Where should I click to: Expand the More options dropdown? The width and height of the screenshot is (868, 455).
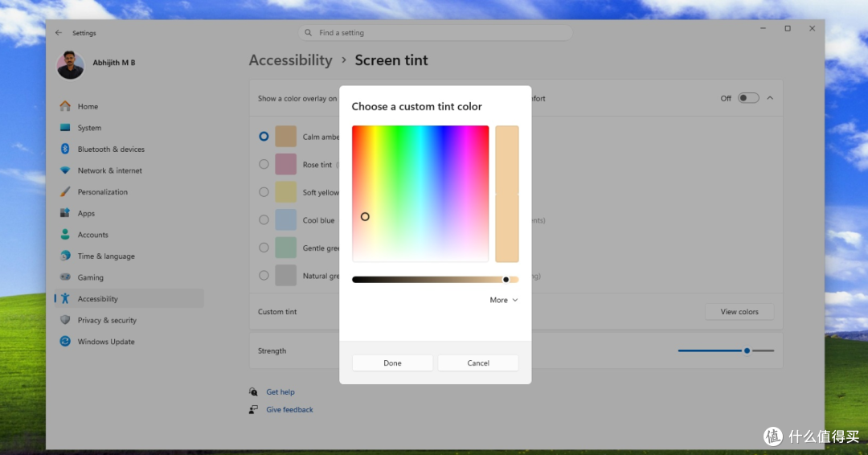click(x=504, y=300)
